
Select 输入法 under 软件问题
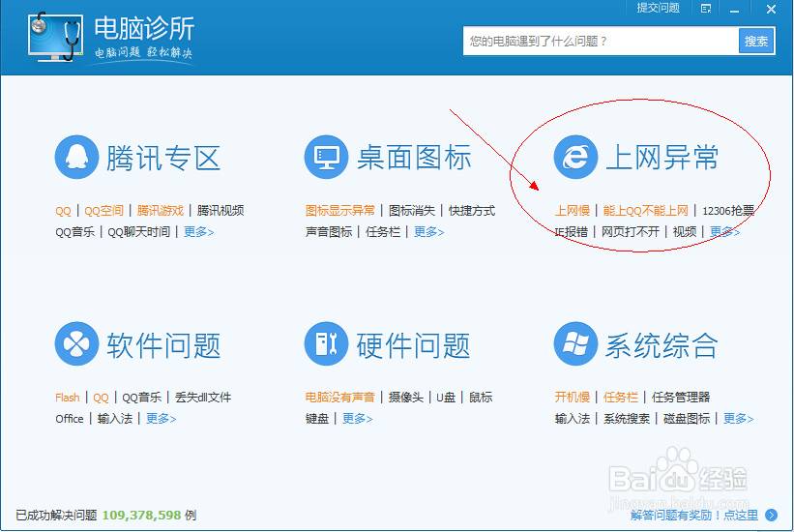[x=115, y=419]
